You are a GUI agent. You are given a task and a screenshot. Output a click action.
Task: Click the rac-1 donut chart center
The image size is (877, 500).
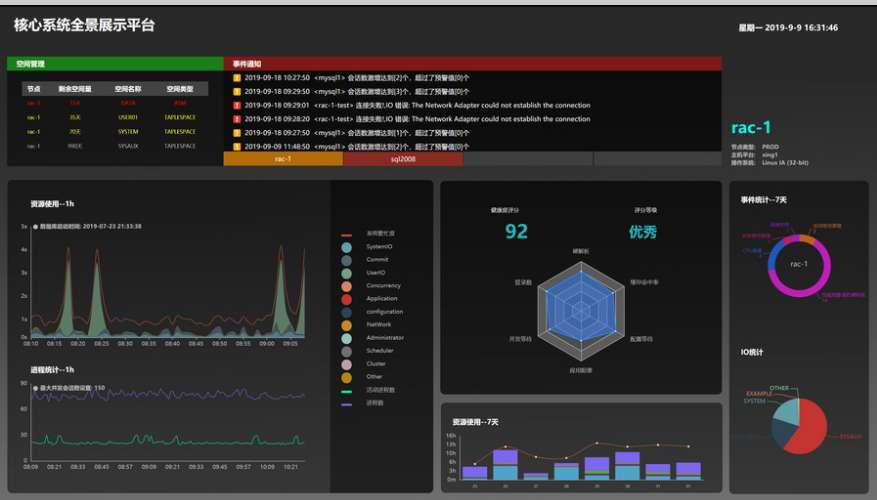(797, 264)
